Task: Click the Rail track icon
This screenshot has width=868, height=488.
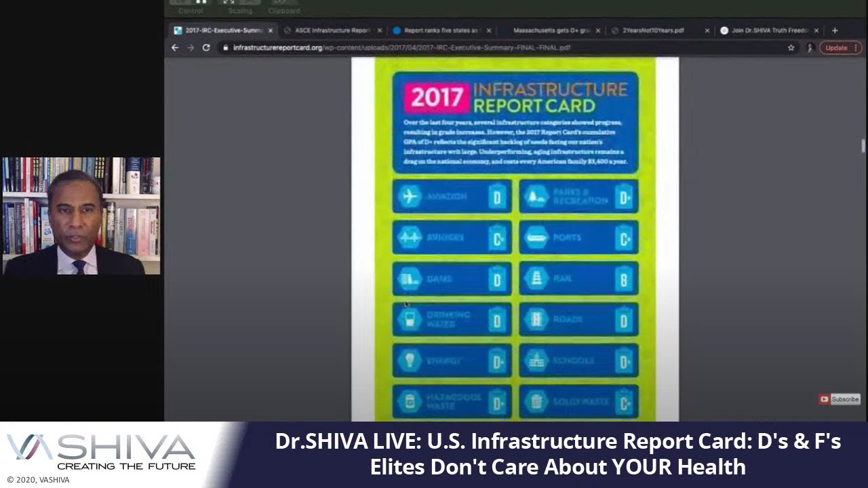Action: pyautogui.click(x=536, y=279)
